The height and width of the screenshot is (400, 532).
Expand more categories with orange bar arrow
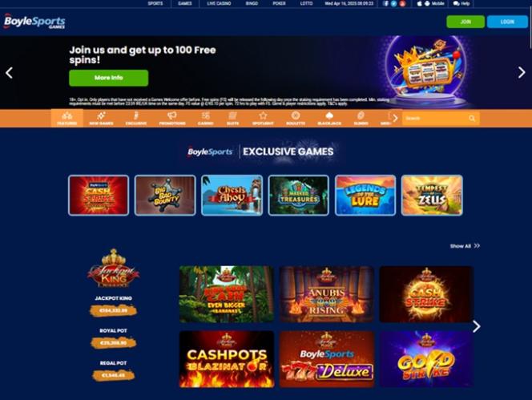click(x=395, y=118)
